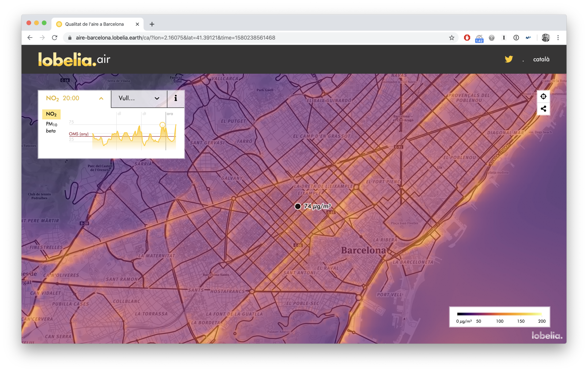Click lobelia watermark link bottom corner
The image size is (588, 372).
[547, 335]
